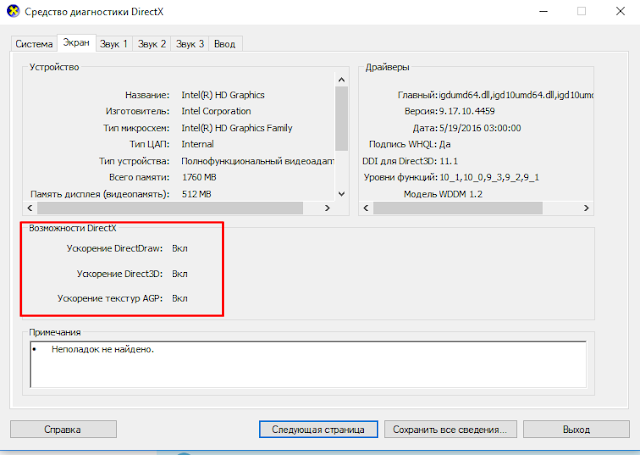Click the 'Модель WDDM 1.2' line

tap(443, 194)
